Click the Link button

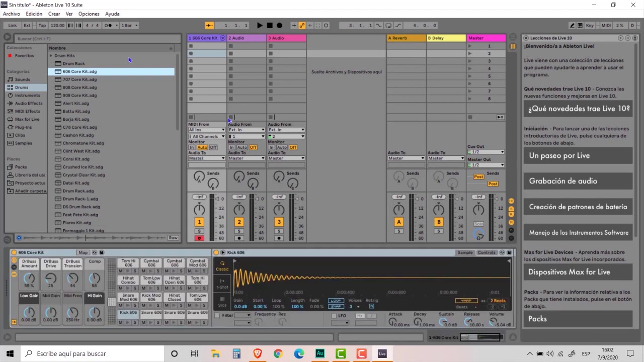tap(13, 25)
